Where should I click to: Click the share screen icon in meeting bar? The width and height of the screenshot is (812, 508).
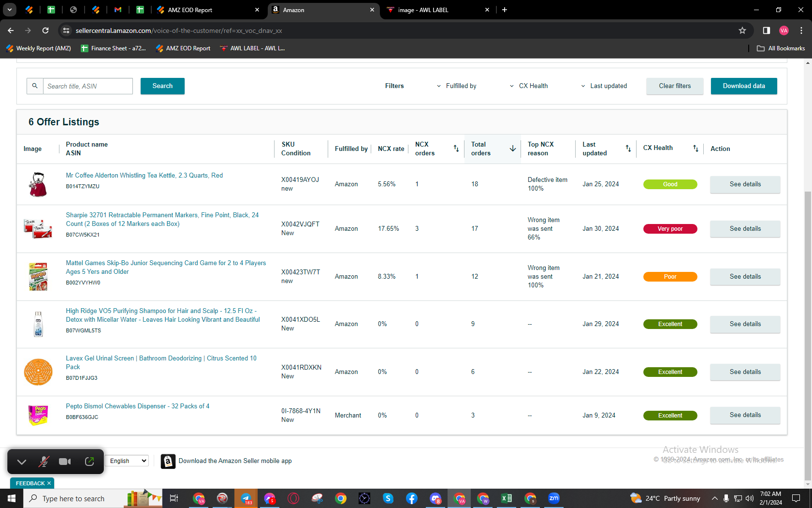[89, 462]
